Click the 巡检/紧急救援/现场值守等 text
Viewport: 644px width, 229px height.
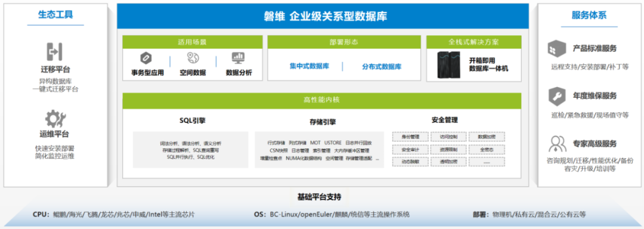590,115
